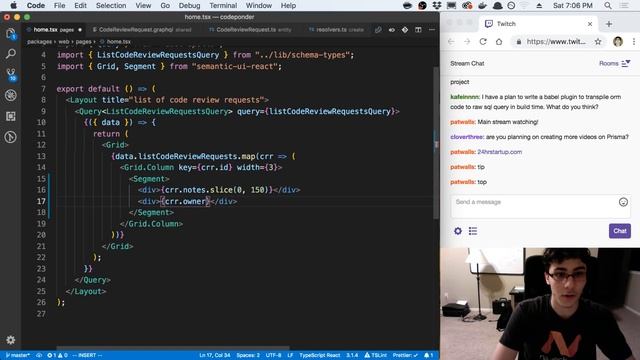Click the Docker whale icon in menu bar
The width and height of the screenshot is (640, 360).
(482, 6)
